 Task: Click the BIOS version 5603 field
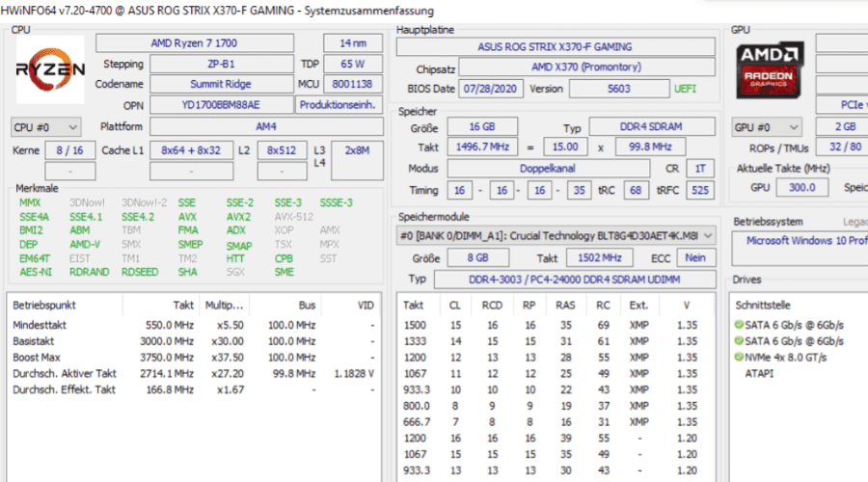click(x=619, y=89)
